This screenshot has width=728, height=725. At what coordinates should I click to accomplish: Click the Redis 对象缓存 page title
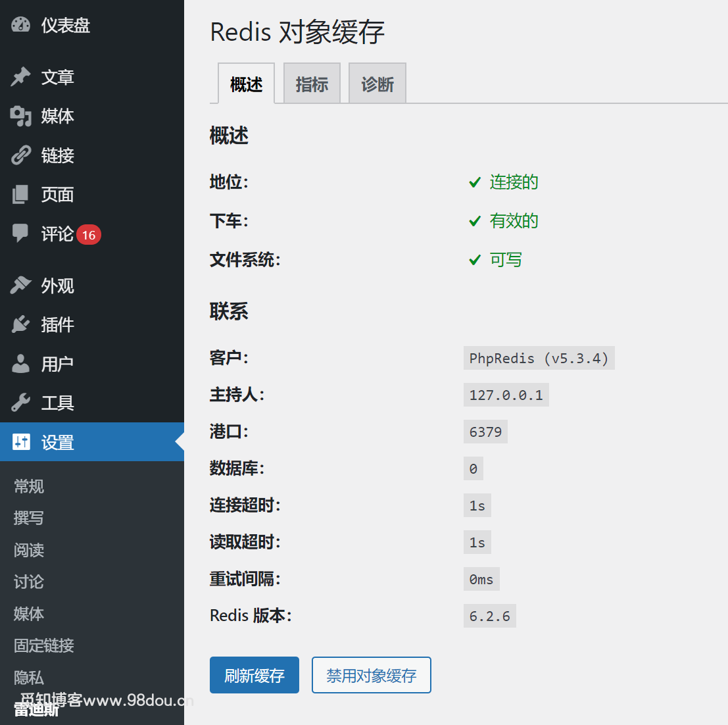click(297, 32)
